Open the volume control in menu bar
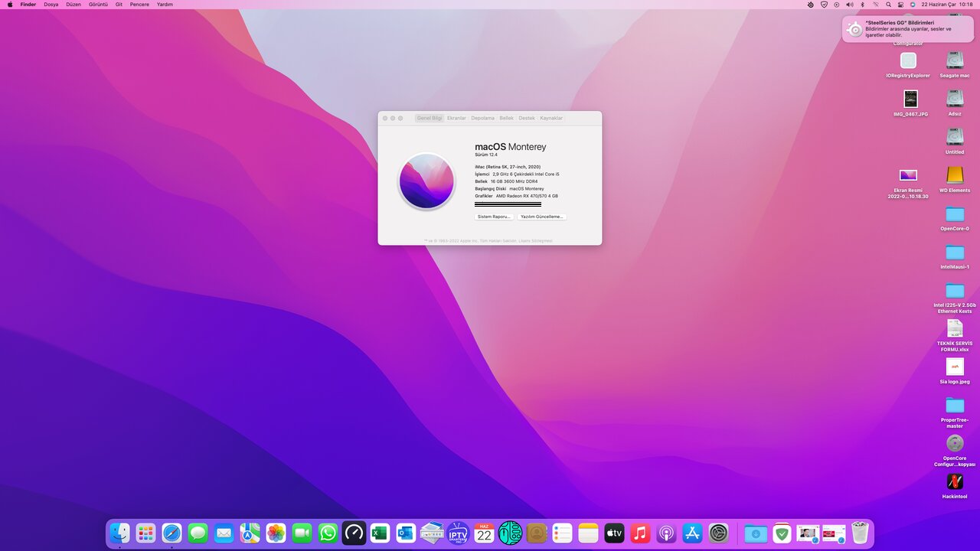The image size is (980, 551). (x=849, y=5)
